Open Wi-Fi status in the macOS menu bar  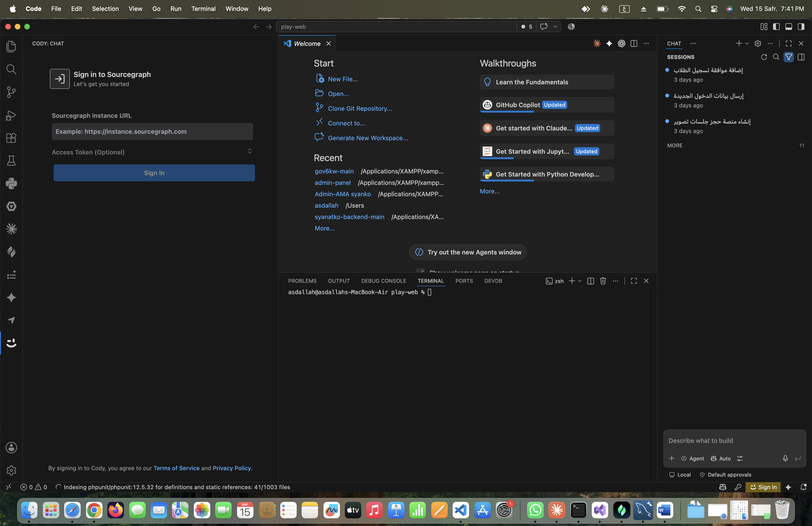pos(681,9)
